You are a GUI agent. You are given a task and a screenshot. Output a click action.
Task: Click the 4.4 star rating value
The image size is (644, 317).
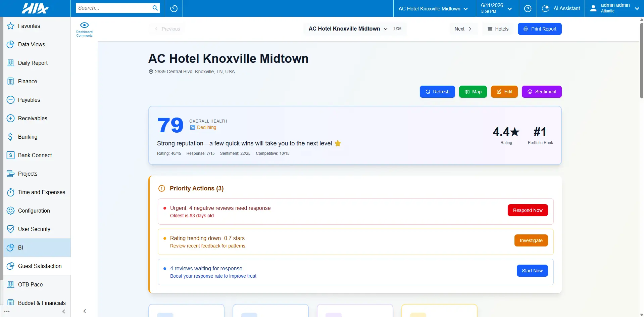click(x=506, y=132)
